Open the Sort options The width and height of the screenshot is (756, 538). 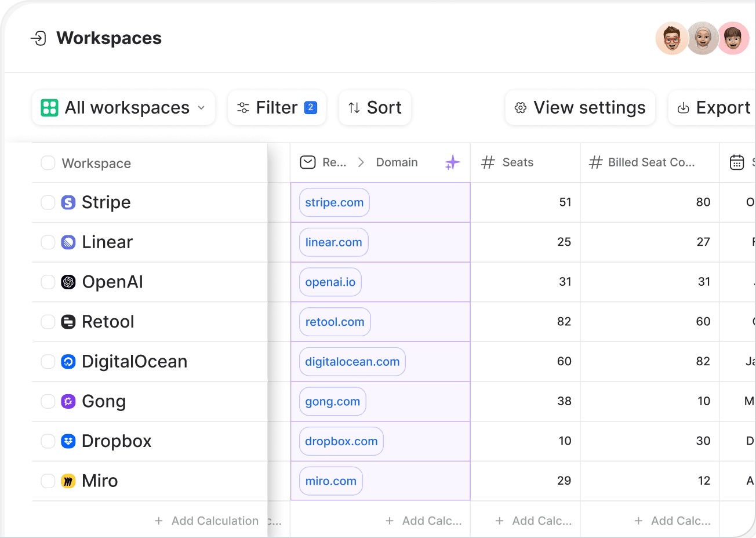[x=375, y=108]
